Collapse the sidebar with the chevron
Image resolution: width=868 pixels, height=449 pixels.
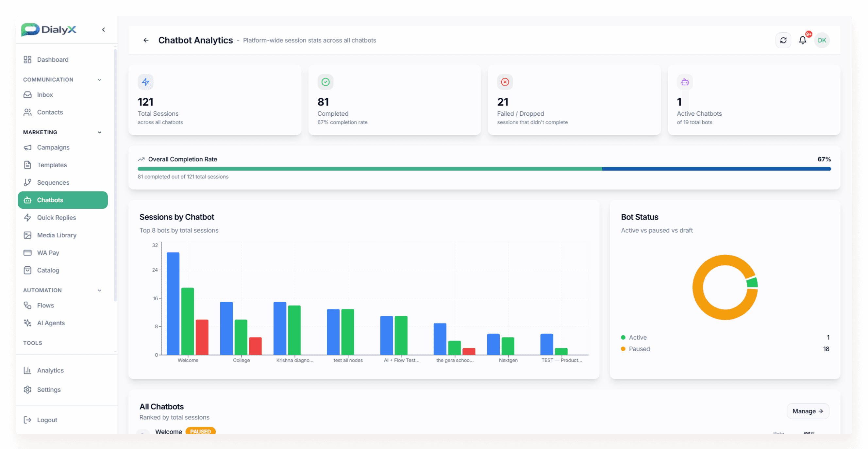coord(104,30)
